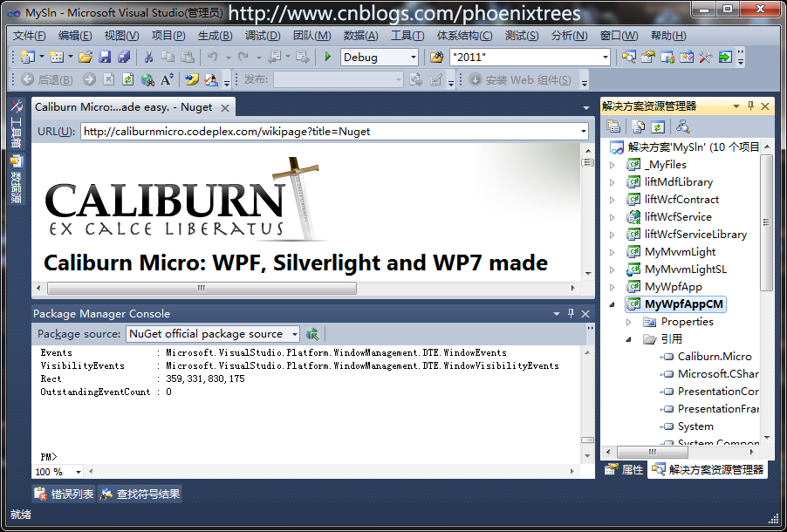Switch to the 属性 tab

coord(624,470)
